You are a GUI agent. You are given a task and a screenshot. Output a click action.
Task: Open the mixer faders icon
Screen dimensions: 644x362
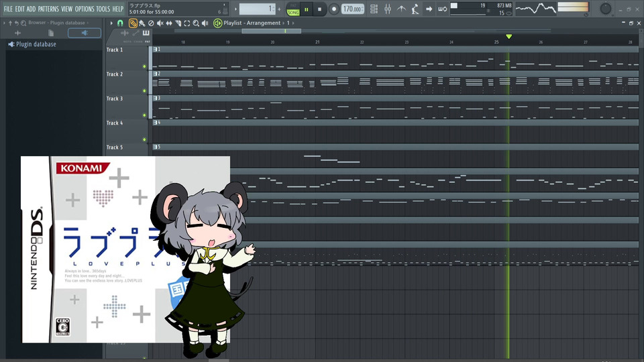click(387, 9)
